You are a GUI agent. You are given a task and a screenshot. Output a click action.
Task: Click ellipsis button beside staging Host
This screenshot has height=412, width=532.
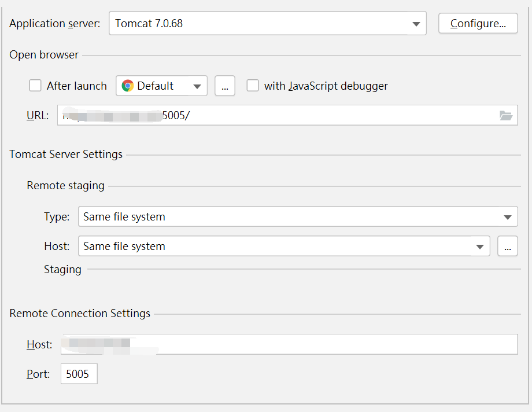point(507,247)
